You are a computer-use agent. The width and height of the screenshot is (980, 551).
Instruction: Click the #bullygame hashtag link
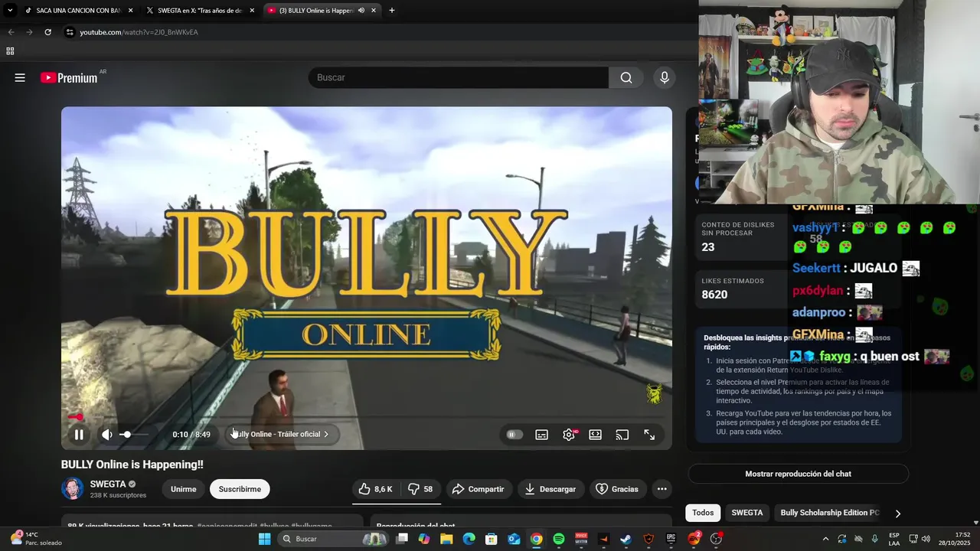tap(312, 527)
